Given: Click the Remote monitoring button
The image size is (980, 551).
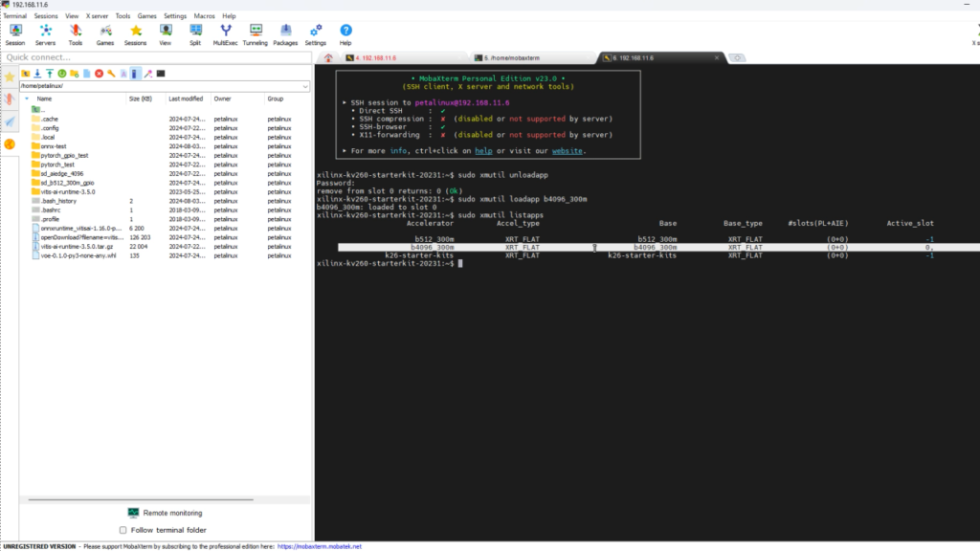Looking at the screenshot, I should 164,513.
